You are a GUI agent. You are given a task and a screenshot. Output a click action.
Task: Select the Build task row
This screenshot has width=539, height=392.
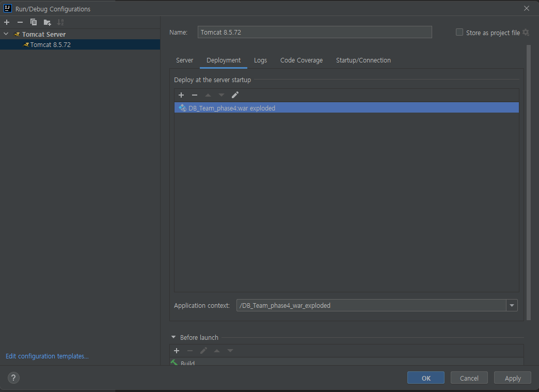(x=346, y=362)
